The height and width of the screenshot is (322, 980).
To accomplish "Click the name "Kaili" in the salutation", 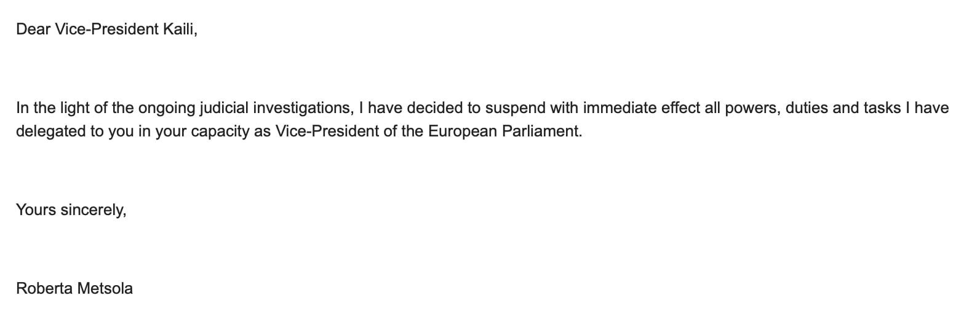I will click(179, 29).
